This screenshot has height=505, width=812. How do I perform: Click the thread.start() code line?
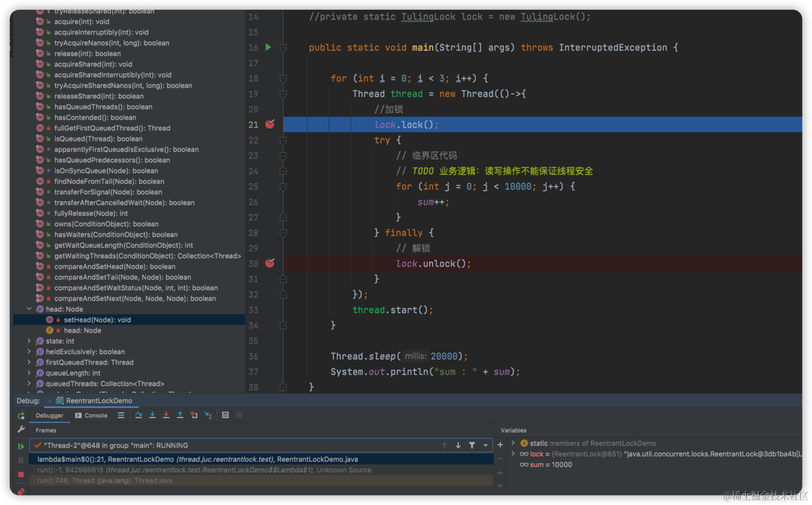point(393,310)
